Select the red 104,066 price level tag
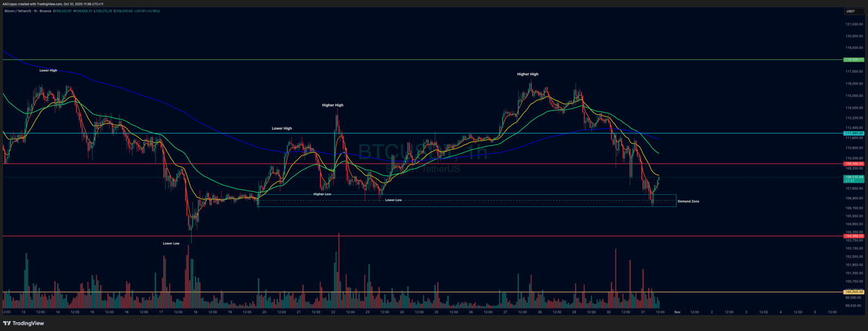868x331 pixels. point(853,236)
